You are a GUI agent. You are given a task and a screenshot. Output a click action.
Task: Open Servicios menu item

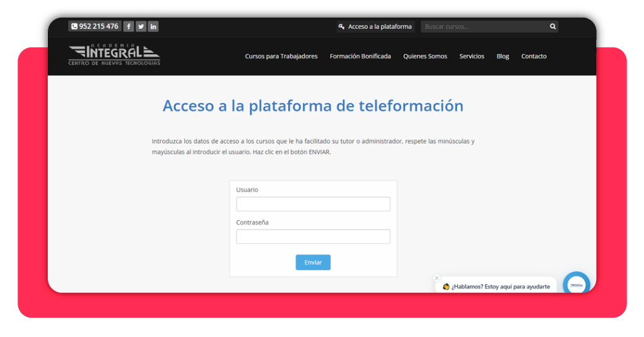click(x=472, y=56)
